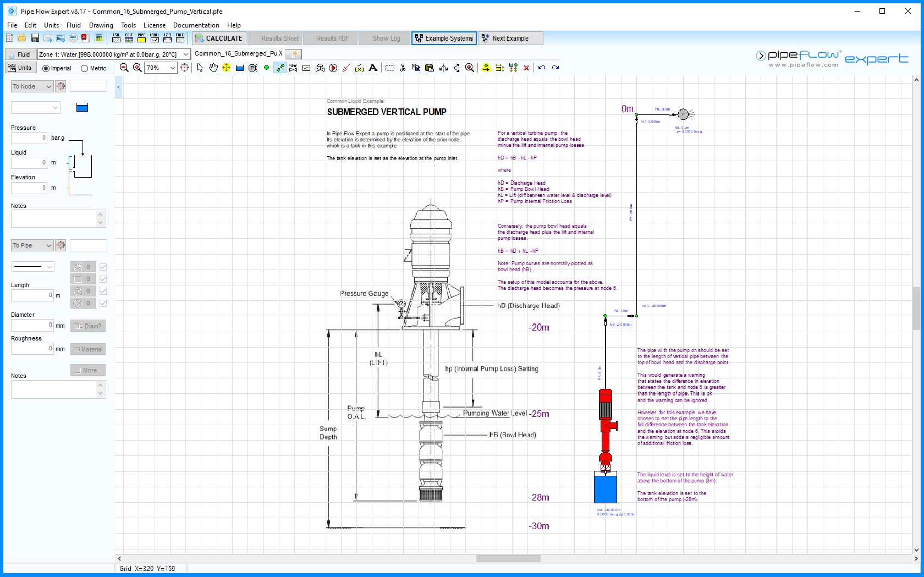Select the Add Text 'A' tool
This screenshot has width=924, height=577.
373,68
